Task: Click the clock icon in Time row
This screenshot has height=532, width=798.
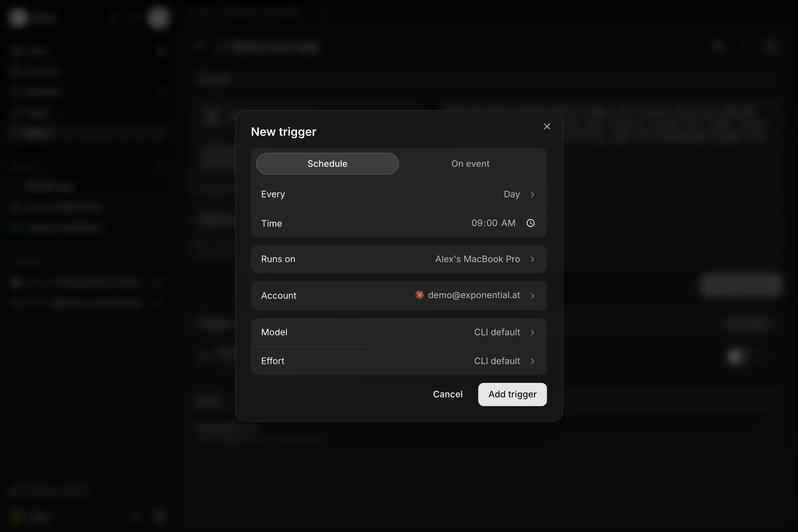Action: click(x=530, y=223)
